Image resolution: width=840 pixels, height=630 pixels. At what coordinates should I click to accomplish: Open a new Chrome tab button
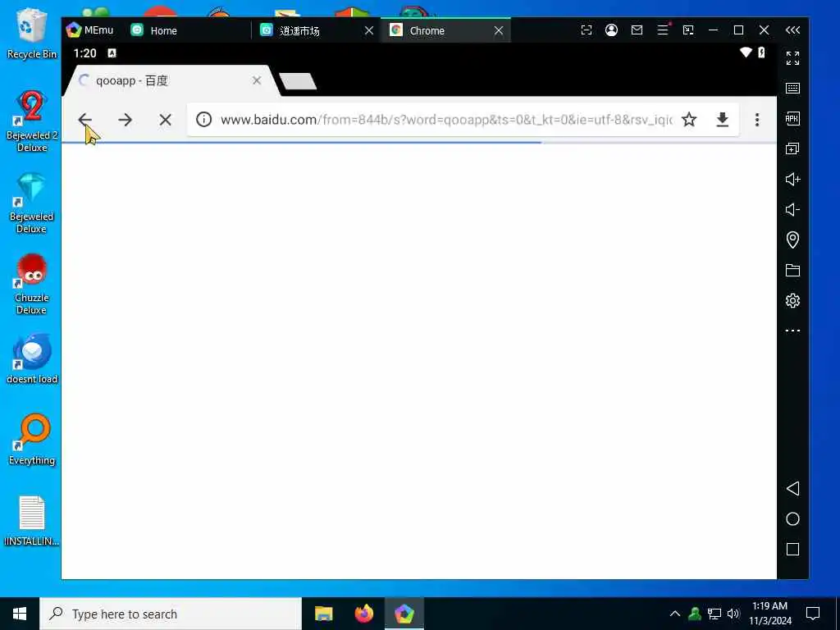pos(298,81)
